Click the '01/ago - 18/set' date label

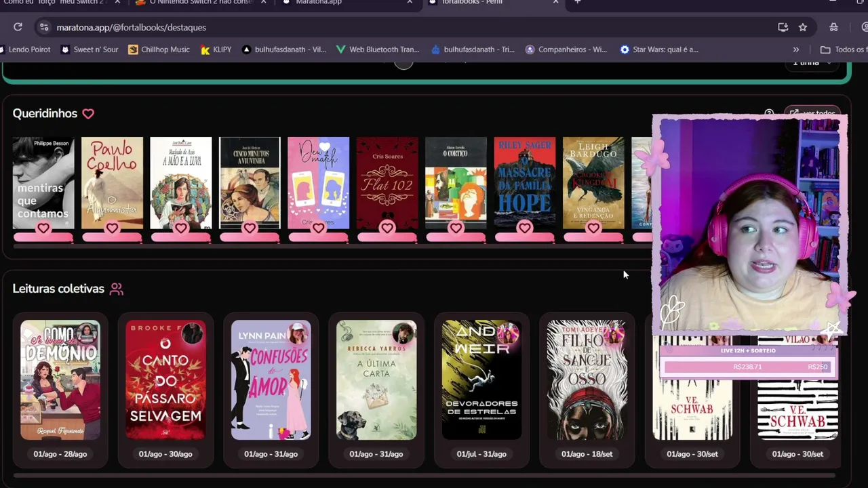coord(587,454)
